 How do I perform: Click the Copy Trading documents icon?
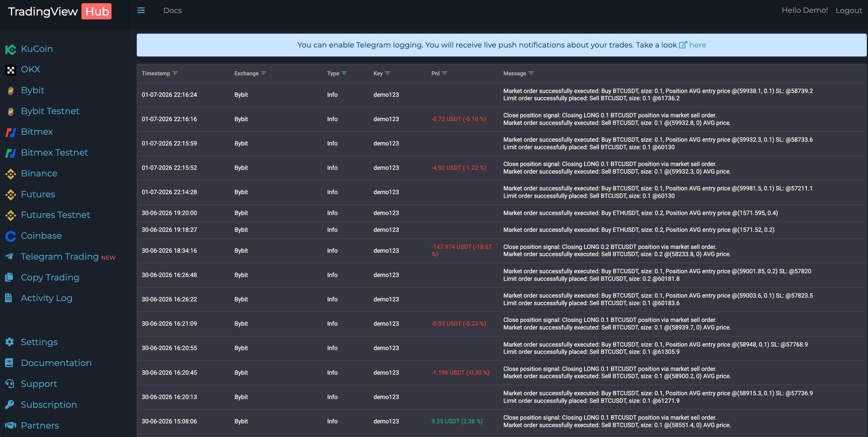click(x=9, y=277)
